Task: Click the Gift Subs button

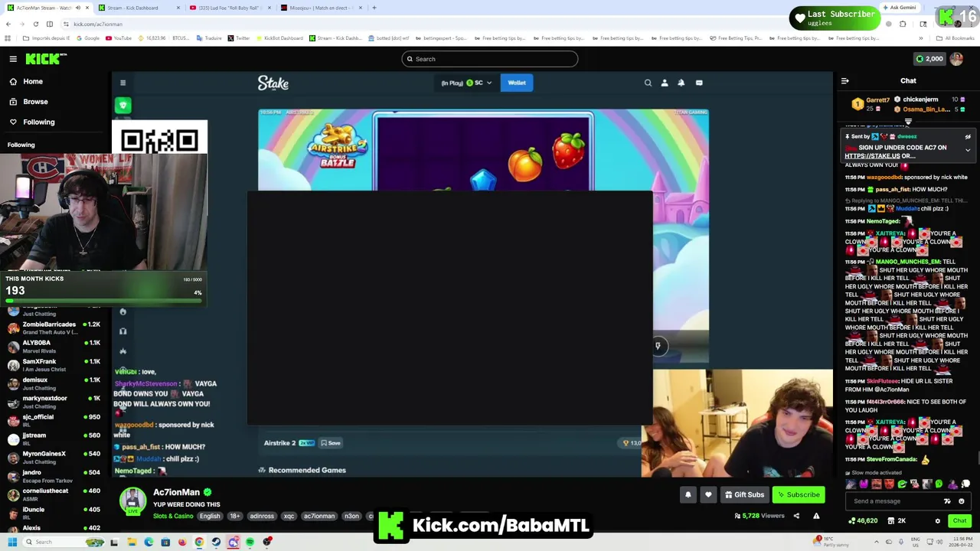Action: [x=744, y=494]
